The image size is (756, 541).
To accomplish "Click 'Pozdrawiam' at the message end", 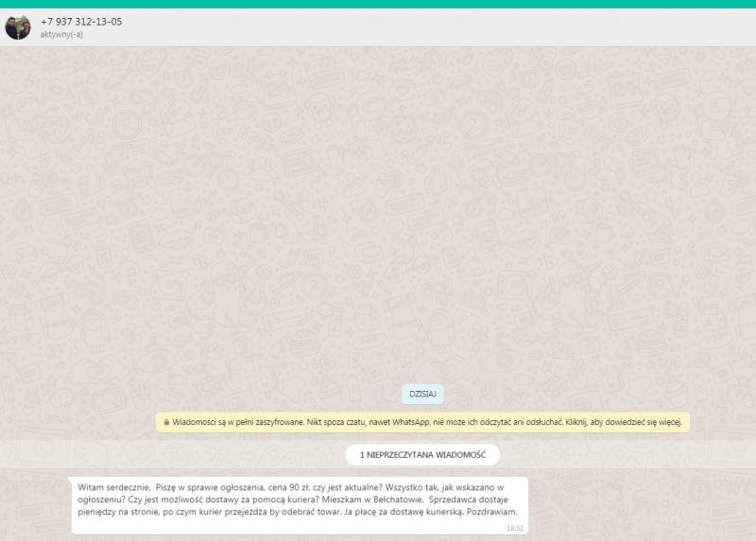I will [491, 512].
